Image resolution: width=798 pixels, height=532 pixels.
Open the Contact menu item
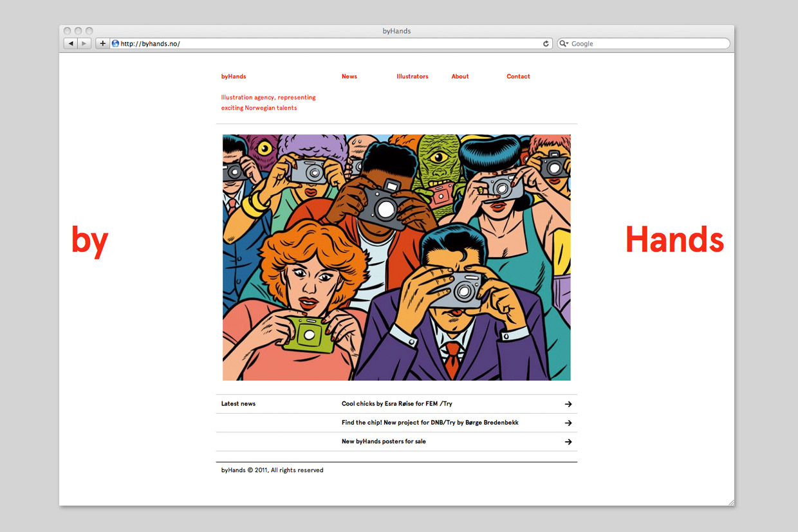click(x=518, y=77)
